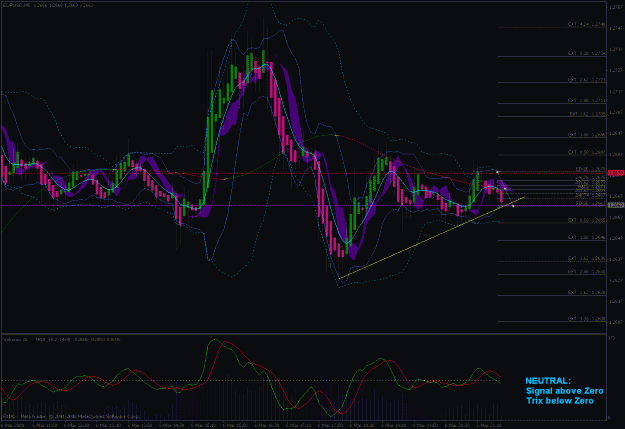The height and width of the screenshot is (429, 625).
Task: Select the yellow ascending trendline
Action: point(431,238)
